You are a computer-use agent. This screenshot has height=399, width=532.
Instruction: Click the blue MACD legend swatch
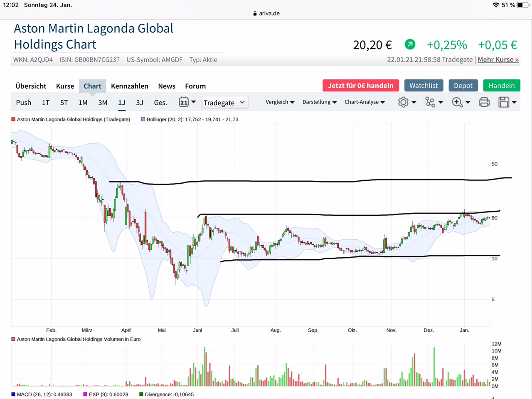pos(14,394)
